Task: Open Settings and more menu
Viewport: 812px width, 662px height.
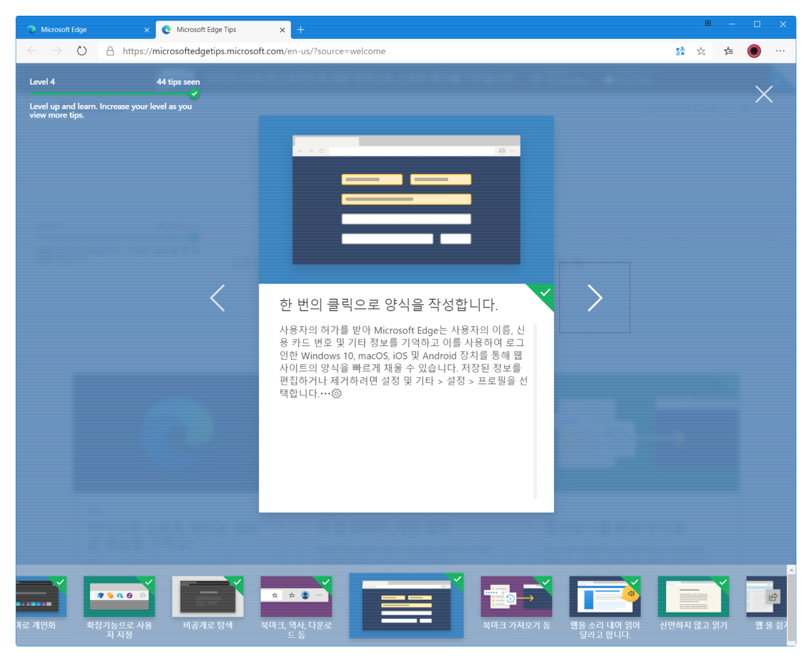Action: tap(780, 51)
